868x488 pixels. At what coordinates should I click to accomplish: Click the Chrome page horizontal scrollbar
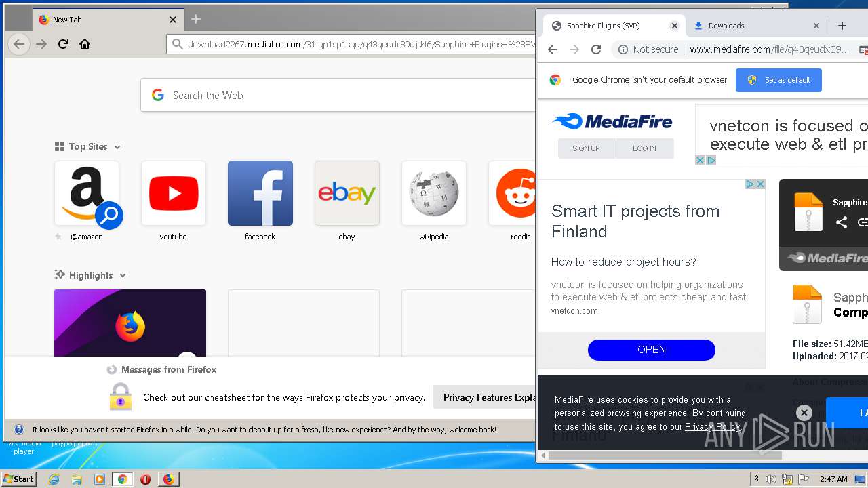click(x=665, y=455)
